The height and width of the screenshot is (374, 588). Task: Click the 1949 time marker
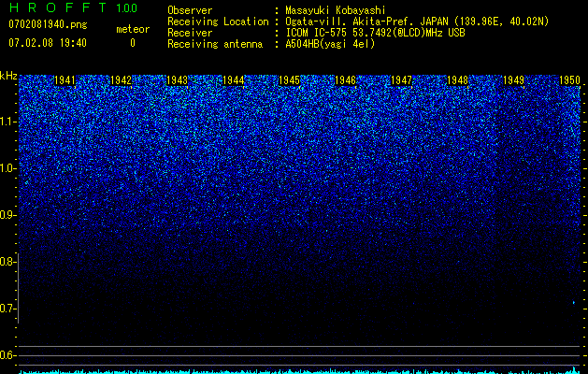coord(513,80)
